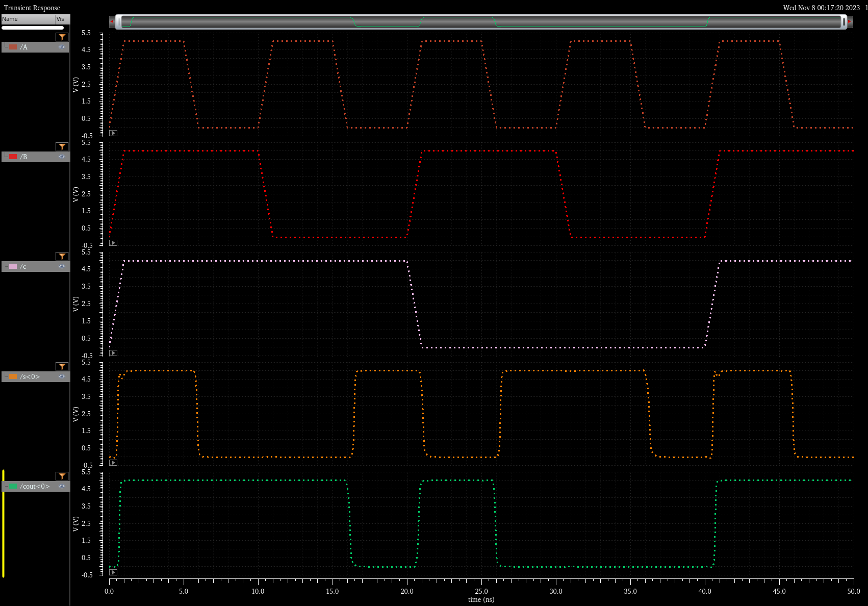This screenshot has width=868, height=606.
Task: Click the red right arrow on zoom bar
Action: click(x=850, y=21)
